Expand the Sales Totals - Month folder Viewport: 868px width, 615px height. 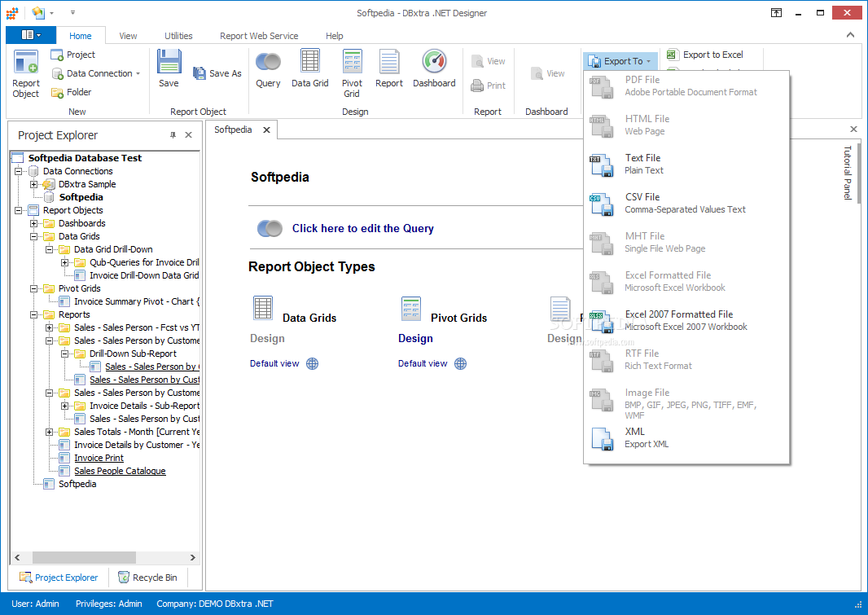click(50, 432)
